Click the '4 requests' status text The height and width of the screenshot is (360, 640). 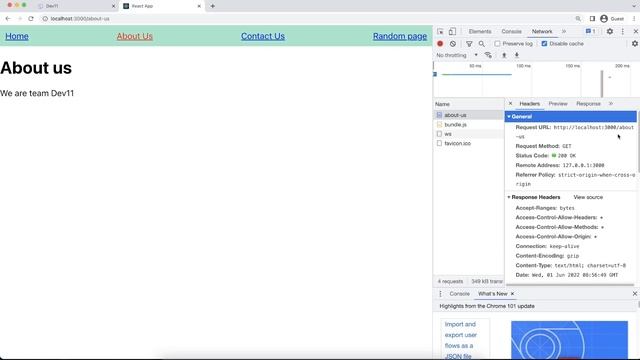click(451, 281)
